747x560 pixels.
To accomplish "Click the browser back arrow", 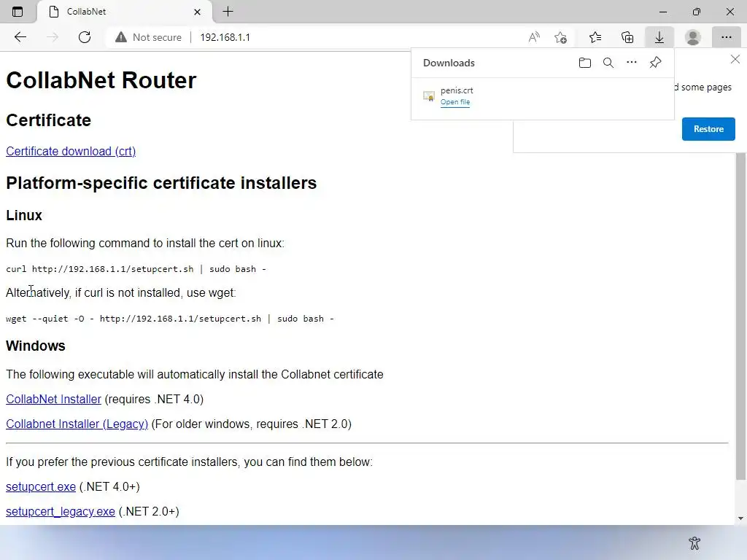I will 20,37.
